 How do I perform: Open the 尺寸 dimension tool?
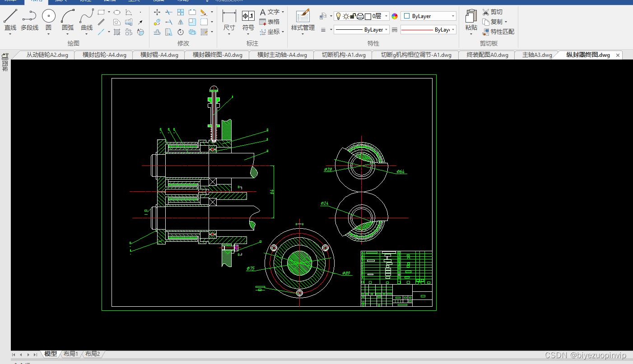229,20
